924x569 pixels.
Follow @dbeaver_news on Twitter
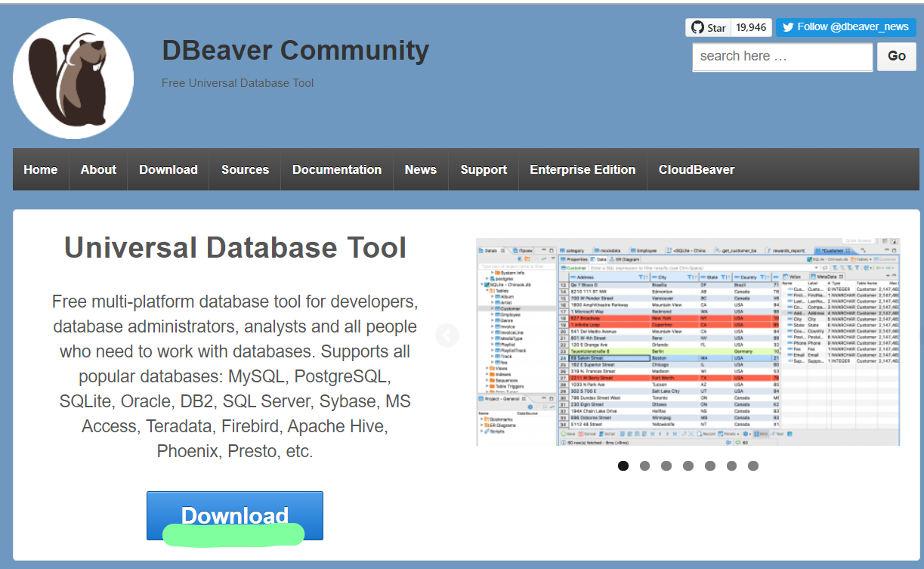845,27
